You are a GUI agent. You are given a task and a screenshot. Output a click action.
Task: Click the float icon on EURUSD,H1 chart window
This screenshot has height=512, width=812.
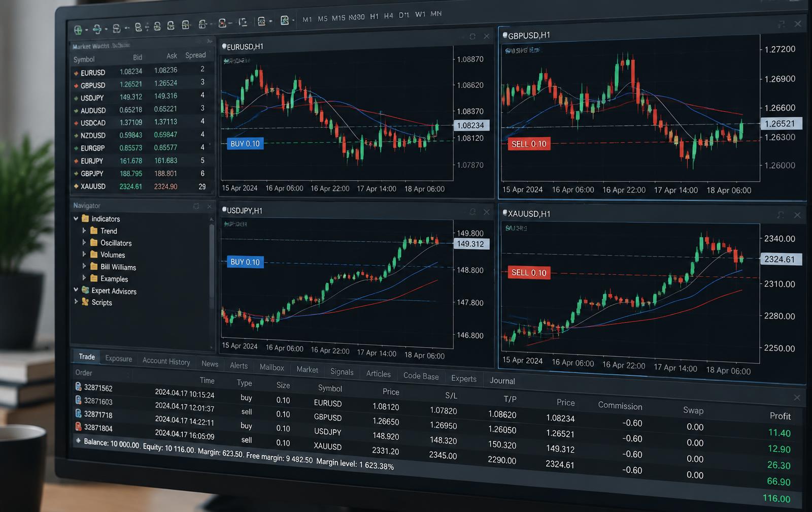472,37
